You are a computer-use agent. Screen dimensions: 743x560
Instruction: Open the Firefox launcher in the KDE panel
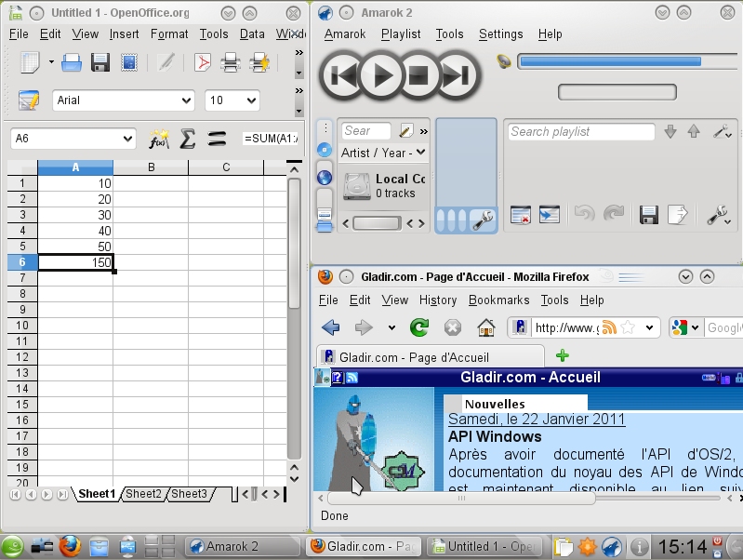(x=70, y=546)
